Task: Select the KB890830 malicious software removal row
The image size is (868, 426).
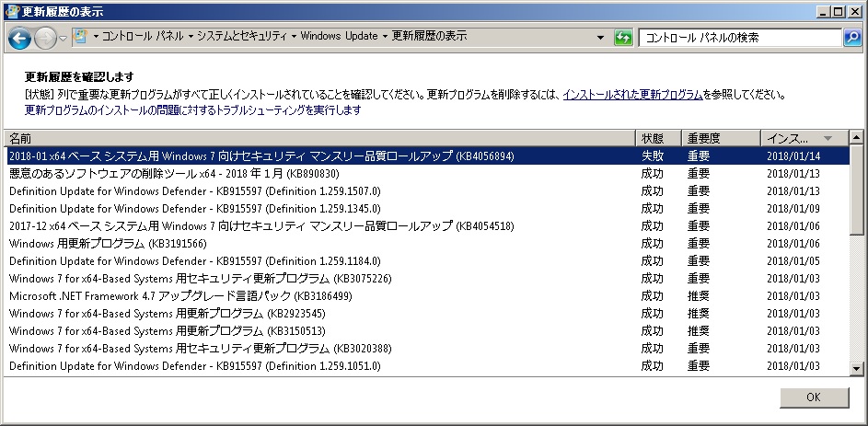Action: coord(428,174)
